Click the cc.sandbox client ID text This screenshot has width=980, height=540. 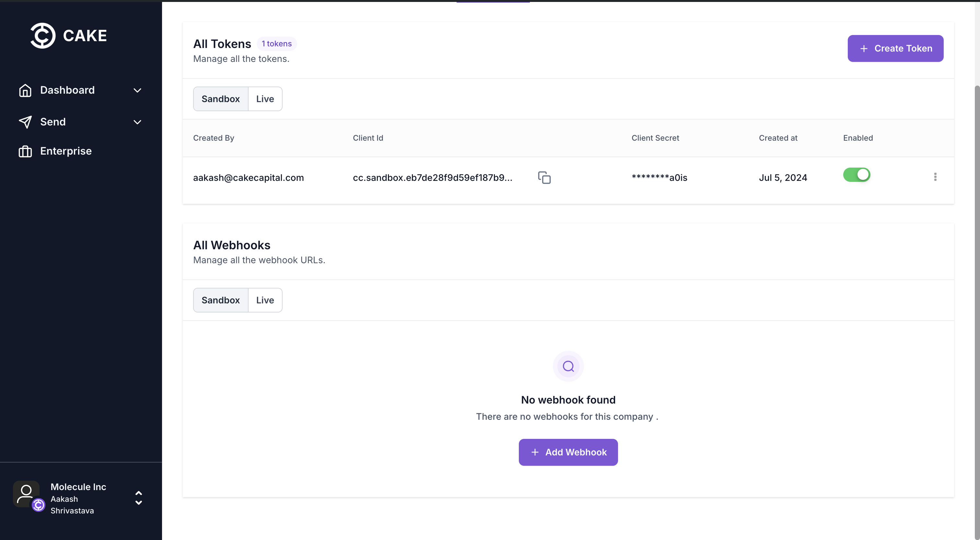coord(433,178)
